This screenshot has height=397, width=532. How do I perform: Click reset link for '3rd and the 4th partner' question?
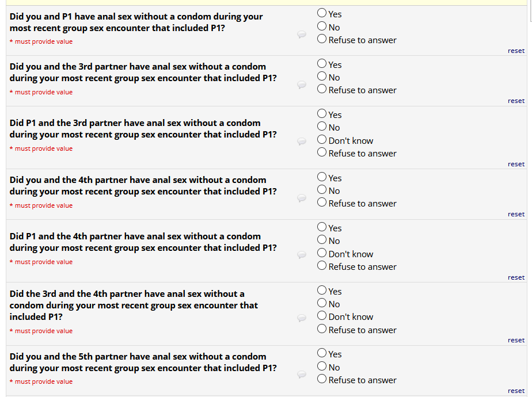pyautogui.click(x=516, y=340)
